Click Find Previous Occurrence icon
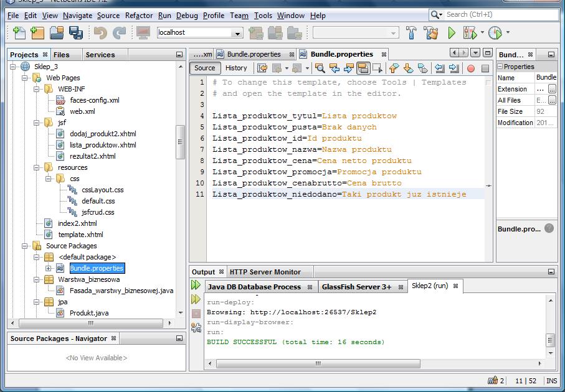 [x=335, y=68]
